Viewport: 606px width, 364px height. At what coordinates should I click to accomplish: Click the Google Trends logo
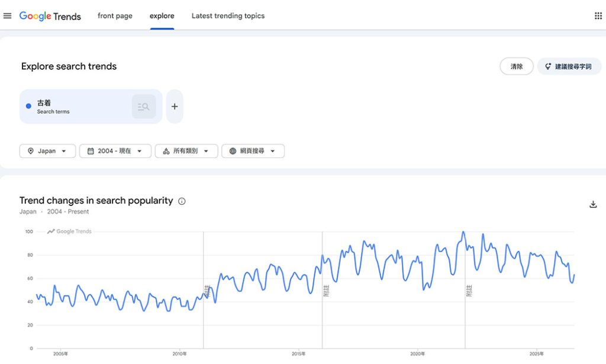pos(50,16)
